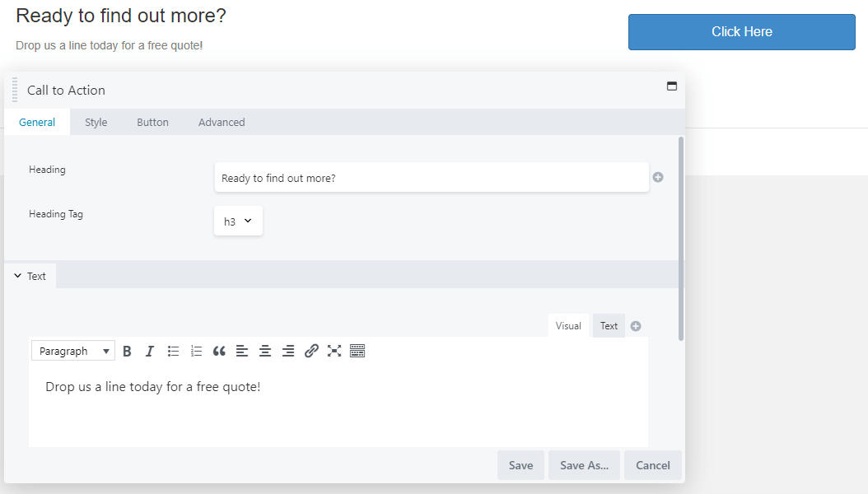Save the Call to Action settings

520,465
